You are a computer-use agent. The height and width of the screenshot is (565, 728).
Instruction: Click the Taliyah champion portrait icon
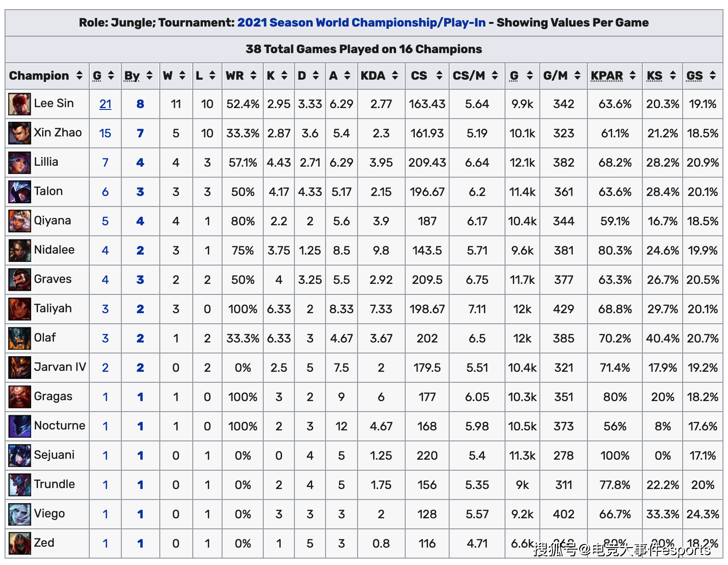[20, 309]
